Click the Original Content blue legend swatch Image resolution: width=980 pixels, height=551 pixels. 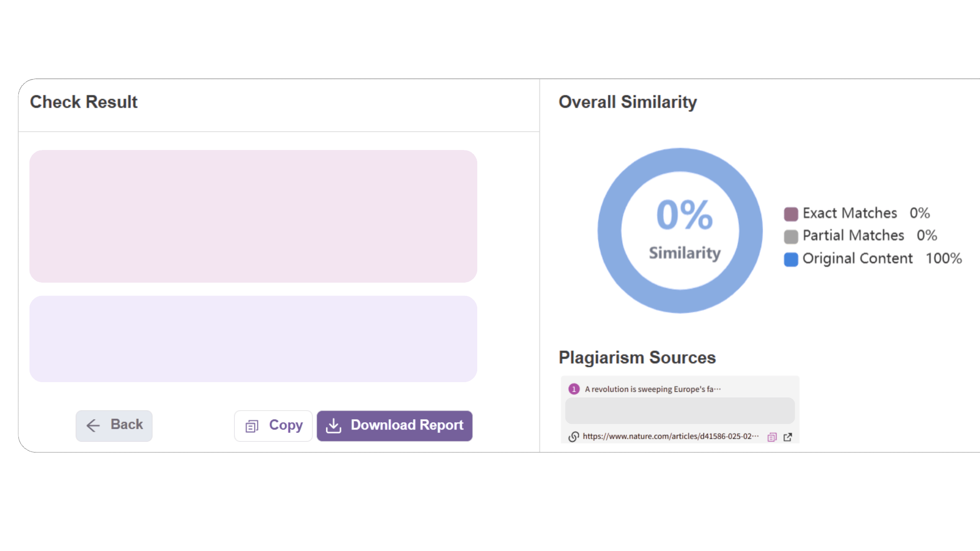click(791, 259)
